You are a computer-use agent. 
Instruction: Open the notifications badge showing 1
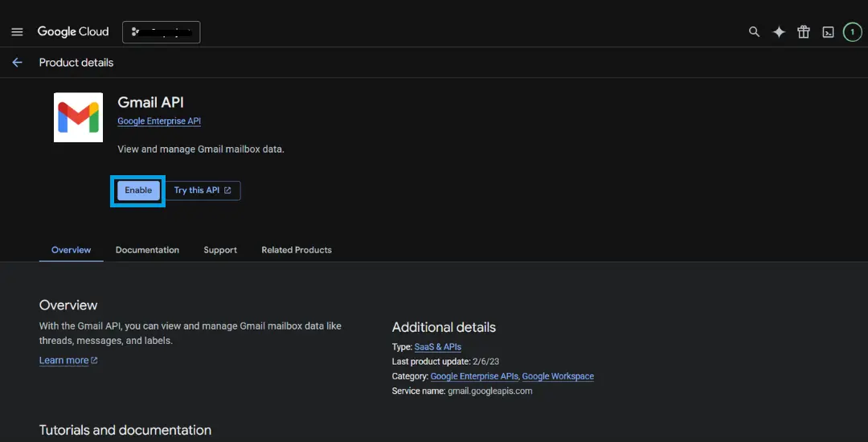853,32
